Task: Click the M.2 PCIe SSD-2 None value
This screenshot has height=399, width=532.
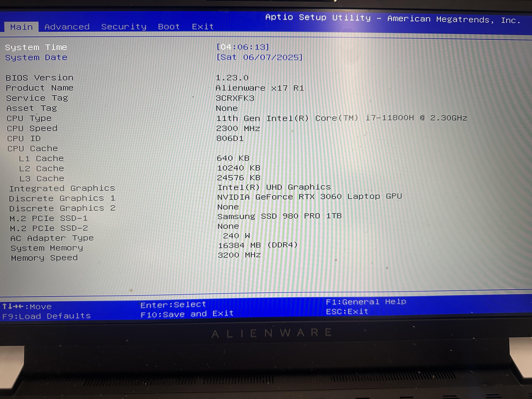Action: (x=228, y=226)
